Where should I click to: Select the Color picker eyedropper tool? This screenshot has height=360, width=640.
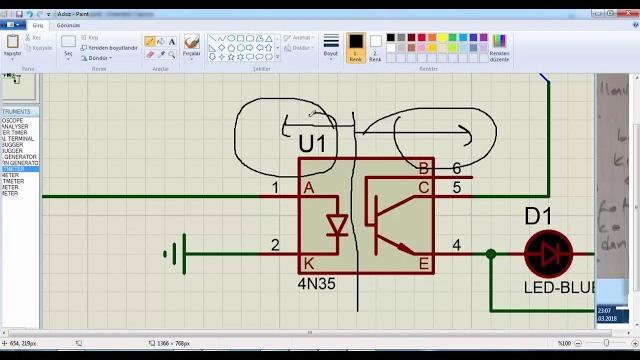click(x=161, y=54)
